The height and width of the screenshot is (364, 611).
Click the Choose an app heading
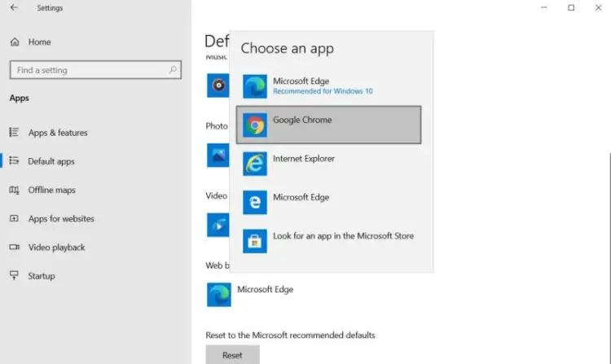coord(288,49)
